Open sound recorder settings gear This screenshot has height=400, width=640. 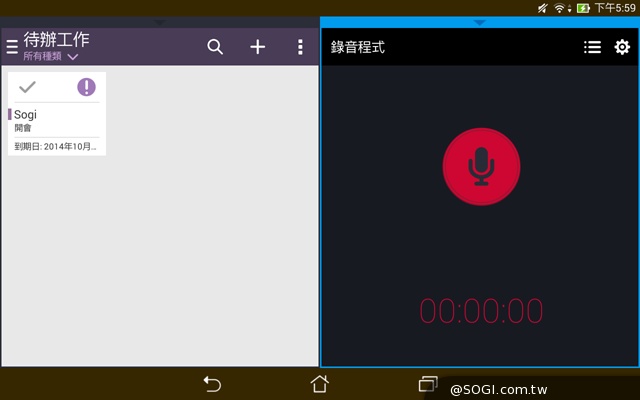click(622, 47)
